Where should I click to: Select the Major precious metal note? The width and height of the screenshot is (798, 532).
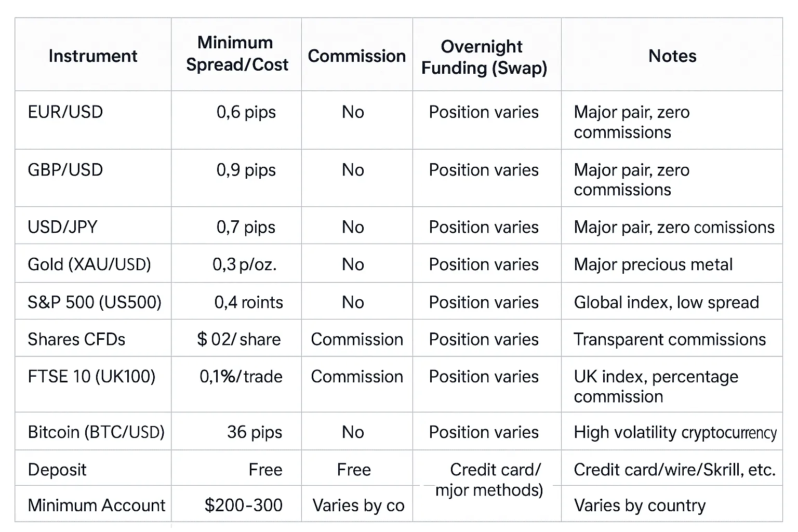pos(653,264)
